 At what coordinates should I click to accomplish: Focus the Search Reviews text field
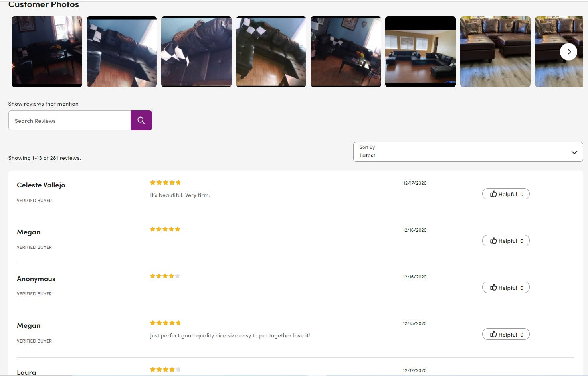tap(69, 120)
